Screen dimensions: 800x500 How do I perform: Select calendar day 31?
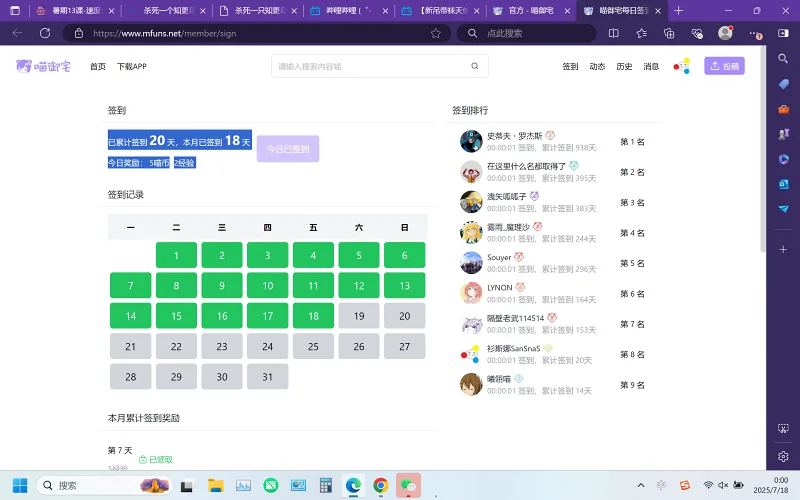click(267, 377)
